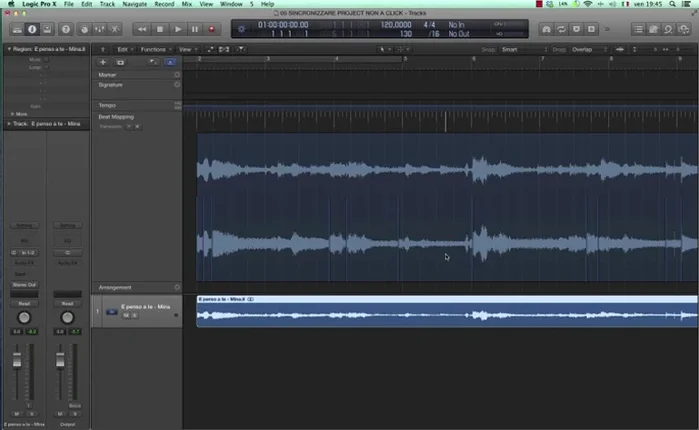This screenshot has width=699, height=430.
Task: Open the Navigate menu
Action: [134, 5]
